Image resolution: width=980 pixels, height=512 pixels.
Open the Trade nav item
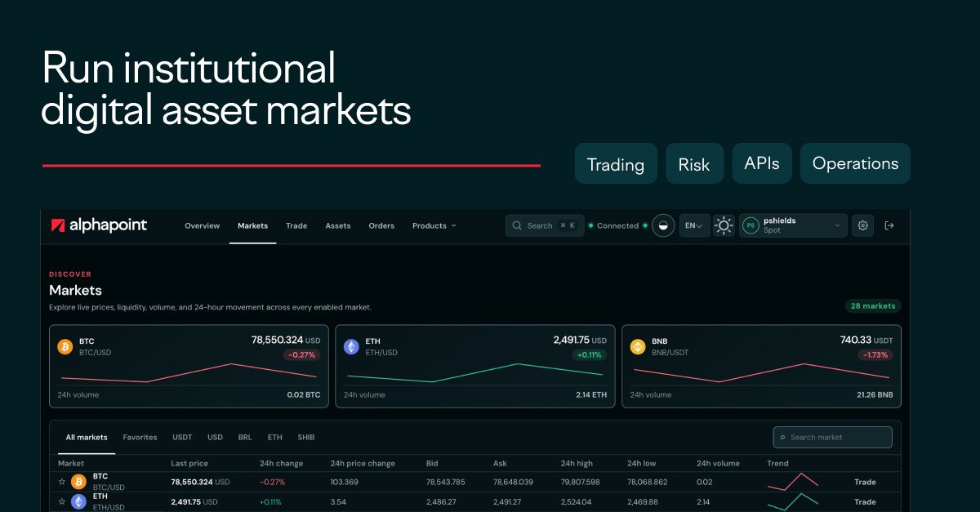(296, 225)
